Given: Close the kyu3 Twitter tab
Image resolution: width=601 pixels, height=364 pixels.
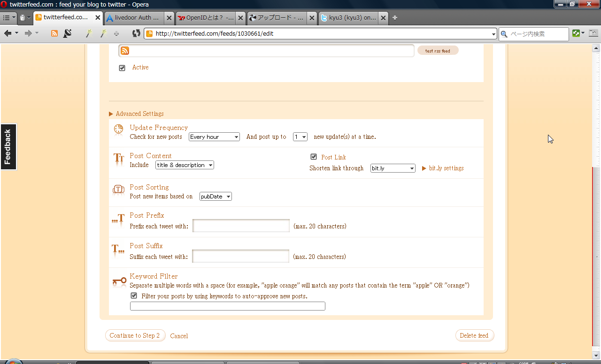Looking at the screenshot, I should (x=383, y=18).
